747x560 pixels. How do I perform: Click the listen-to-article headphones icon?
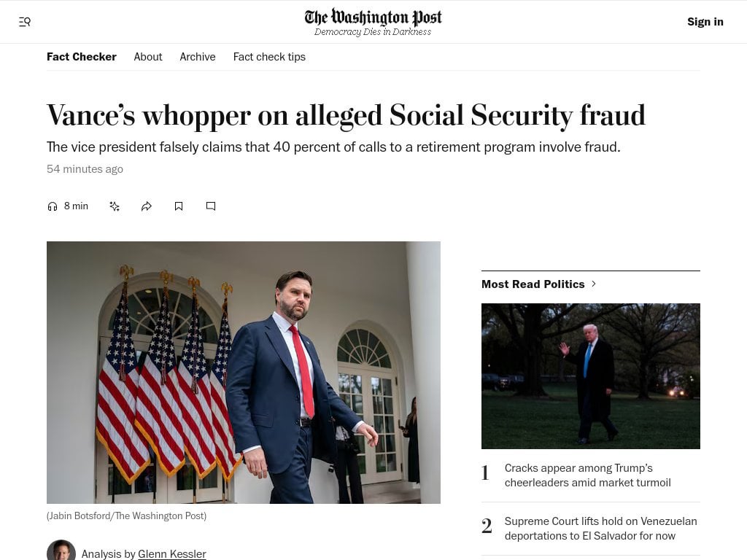[53, 206]
